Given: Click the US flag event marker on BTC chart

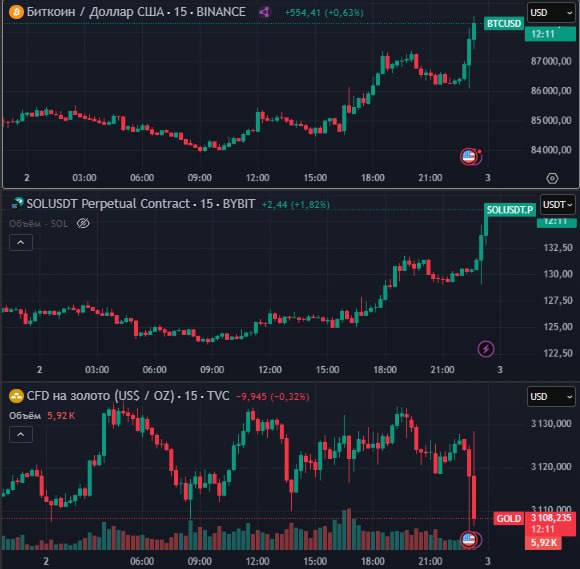Looking at the screenshot, I should [x=469, y=156].
